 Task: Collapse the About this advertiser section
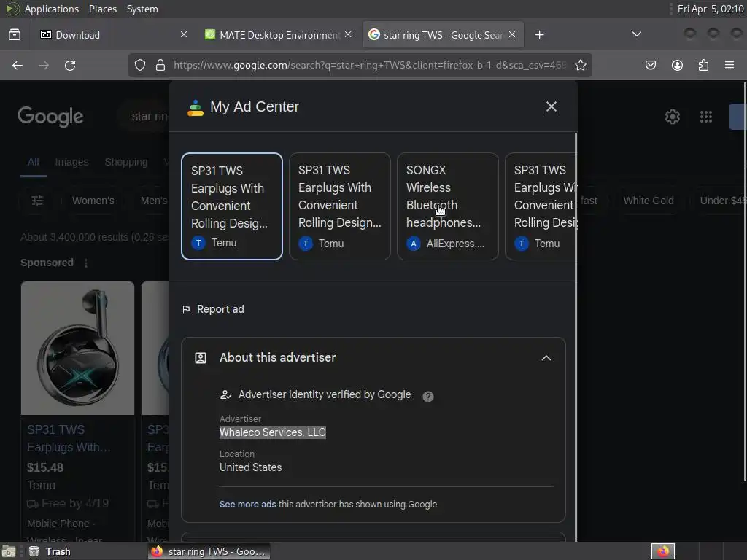click(546, 358)
